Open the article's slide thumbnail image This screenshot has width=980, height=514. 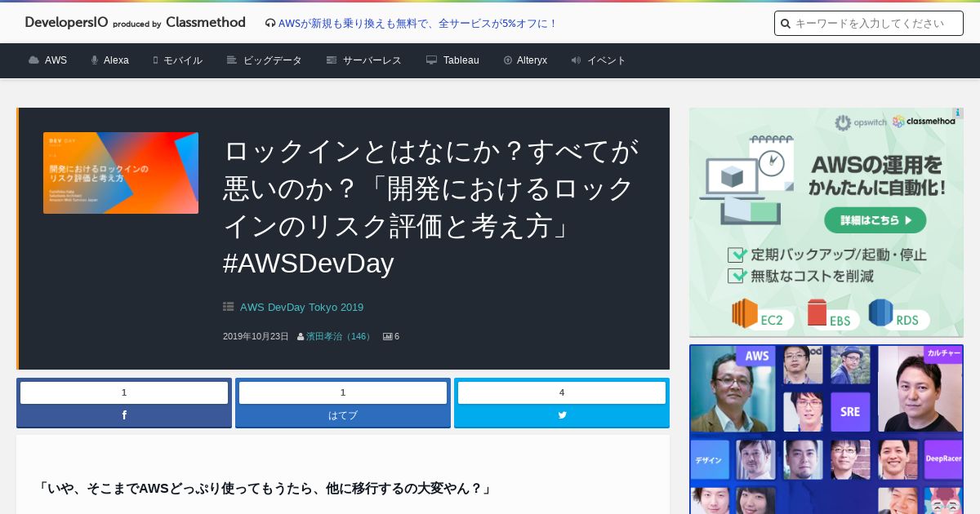point(121,173)
